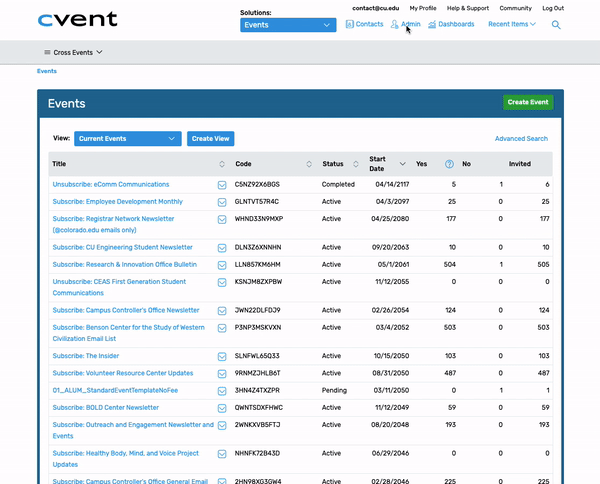Sort by Status column arrows
This screenshot has height=484, width=600.
pos(356,164)
